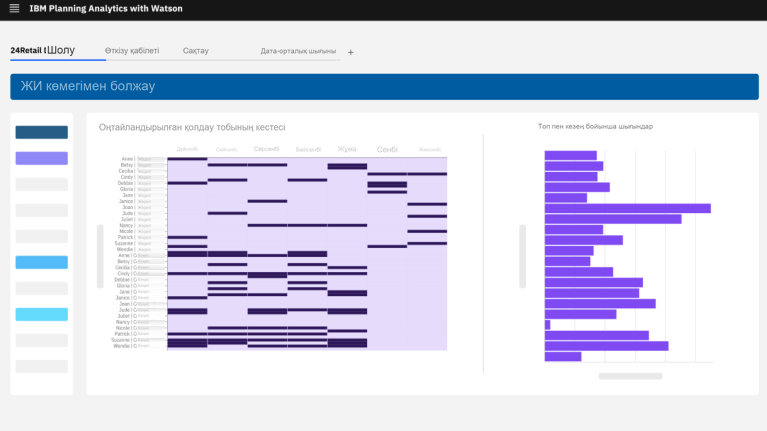Click the Сәрсенбі column header
Image resolution: width=767 pixels, height=431 pixels.
click(x=267, y=149)
